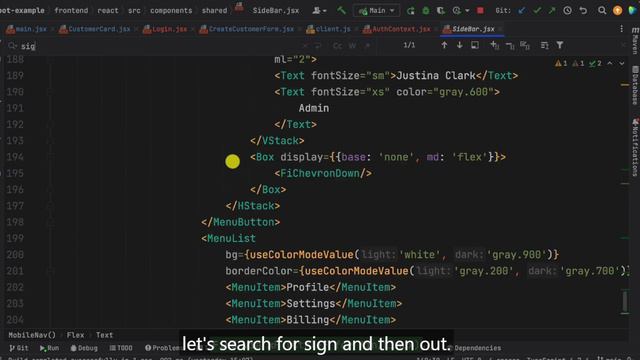Build the project with the hammer icon
The image size is (640, 360).
(x=341, y=11)
